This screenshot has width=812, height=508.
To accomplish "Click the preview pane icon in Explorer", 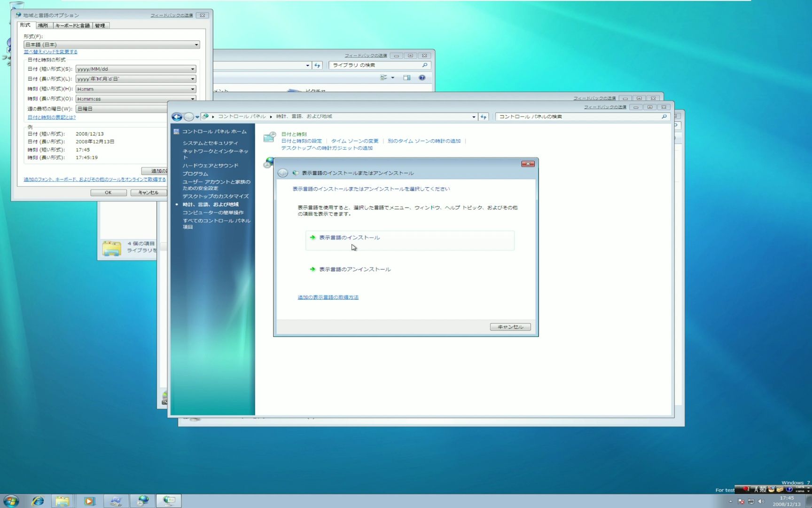I will point(407,77).
